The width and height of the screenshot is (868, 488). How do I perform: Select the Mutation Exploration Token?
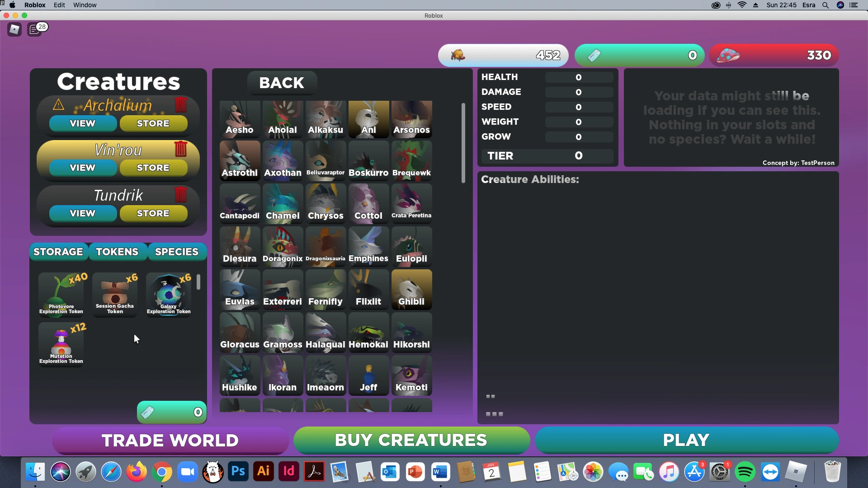tap(61, 344)
